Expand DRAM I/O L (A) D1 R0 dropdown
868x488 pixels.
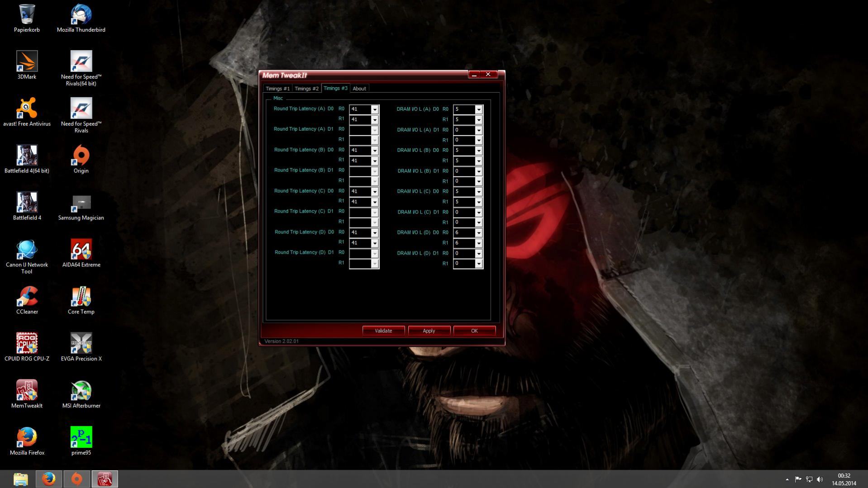coord(478,130)
